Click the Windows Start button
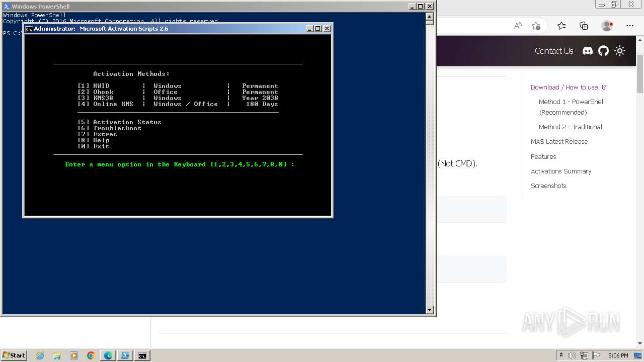This screenshot has width=644, height=362. click(14, 355)
